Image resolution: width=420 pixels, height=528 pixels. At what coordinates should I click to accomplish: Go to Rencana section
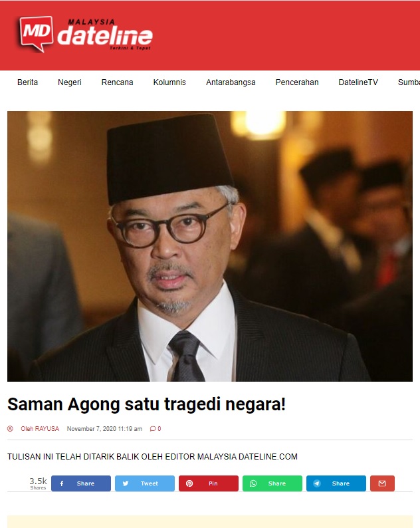click(x=117, y=82)
